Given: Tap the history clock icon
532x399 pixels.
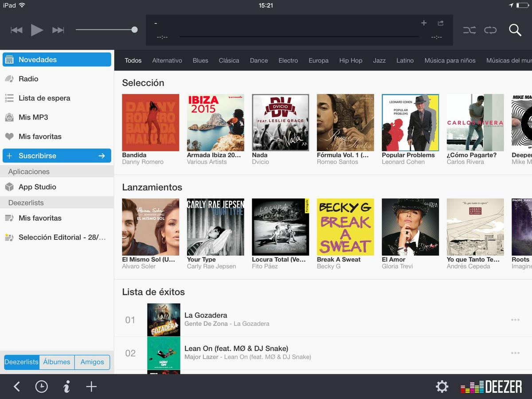Looking at the screenshot, I should (x=41, y=387).
